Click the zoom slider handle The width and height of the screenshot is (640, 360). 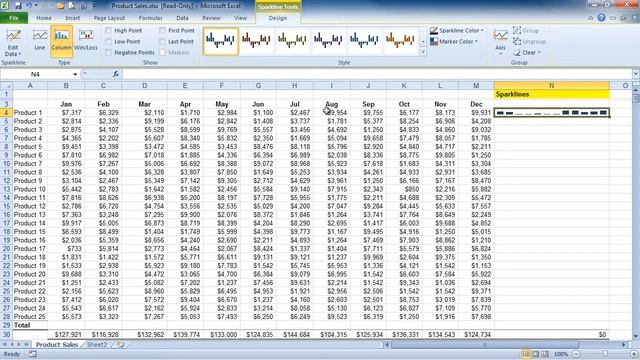click(x=605, y=354)
